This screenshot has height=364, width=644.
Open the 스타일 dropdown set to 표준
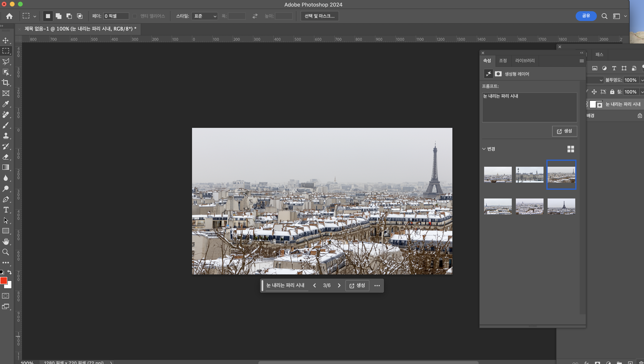(x=204, y=16)
